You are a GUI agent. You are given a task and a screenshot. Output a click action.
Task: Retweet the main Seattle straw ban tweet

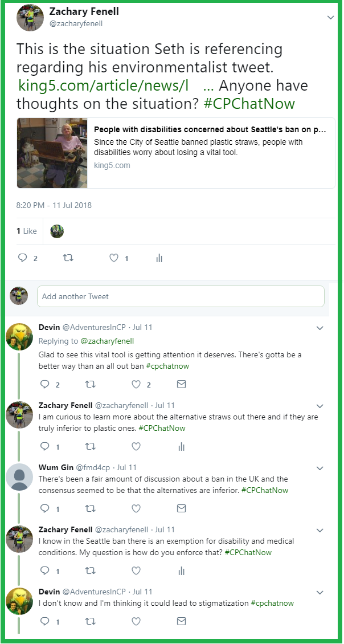tap(68, 258)
